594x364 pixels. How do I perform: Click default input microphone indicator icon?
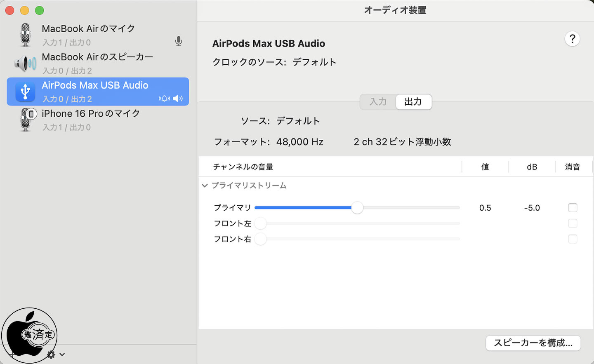(179, 41)
